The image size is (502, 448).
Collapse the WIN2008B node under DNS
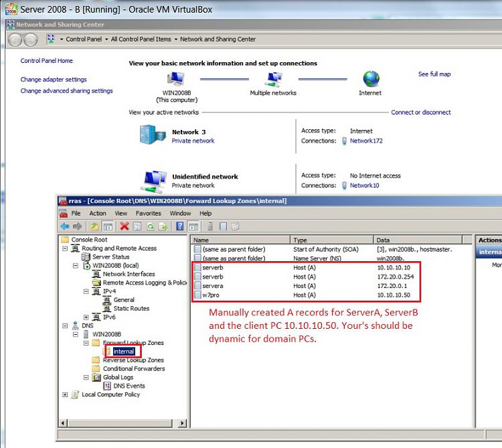coord(76,334)
